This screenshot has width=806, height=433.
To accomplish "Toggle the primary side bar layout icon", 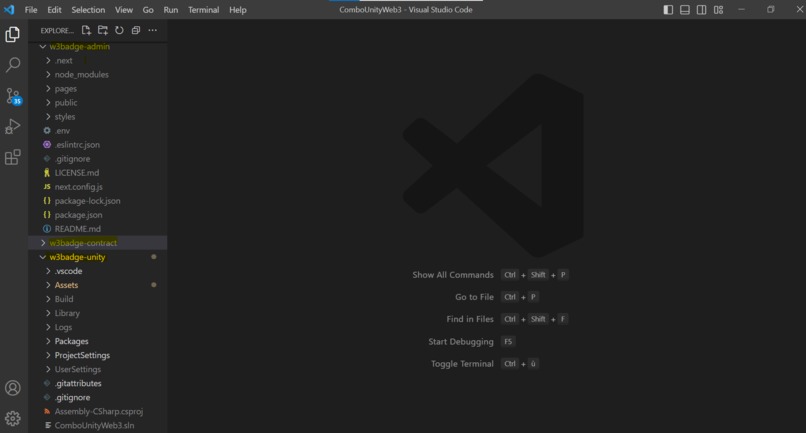I will [668, 10].
